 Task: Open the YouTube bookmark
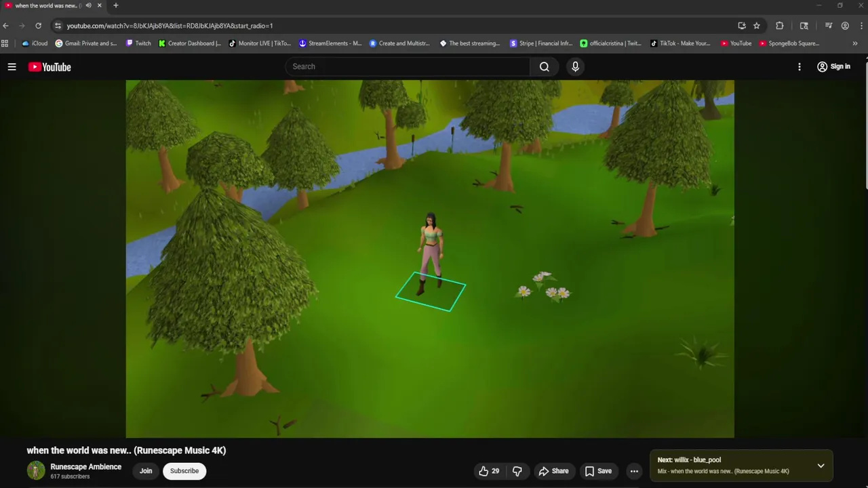coord(736,43)
